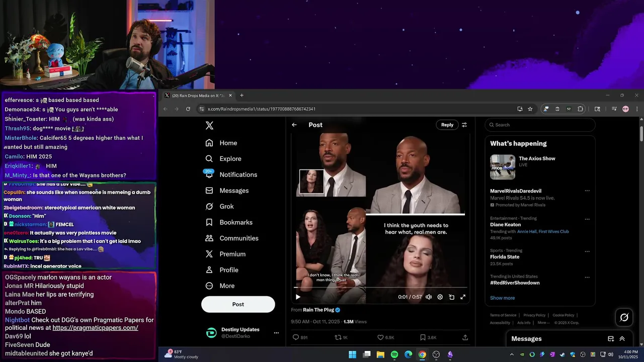Viewport: 644px width, 362px height.
Task: Open Profile in X sidebar
Action: pos(222,270)
